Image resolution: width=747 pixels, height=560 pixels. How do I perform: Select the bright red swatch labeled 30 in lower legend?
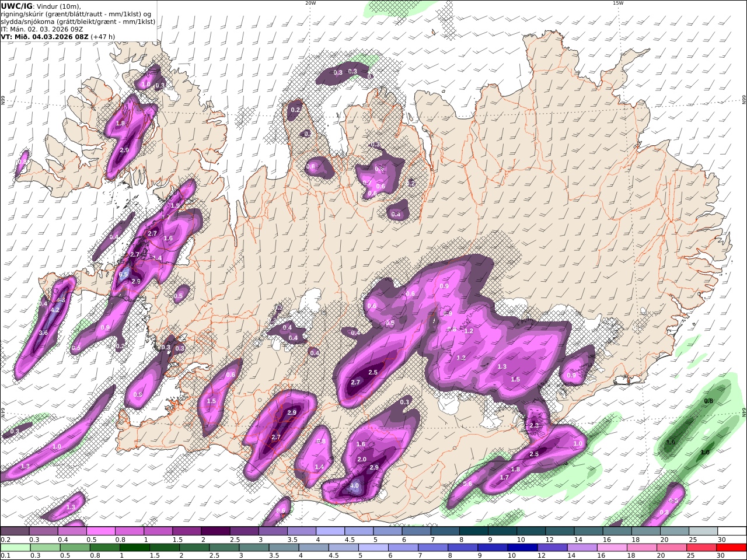(731, 547)
